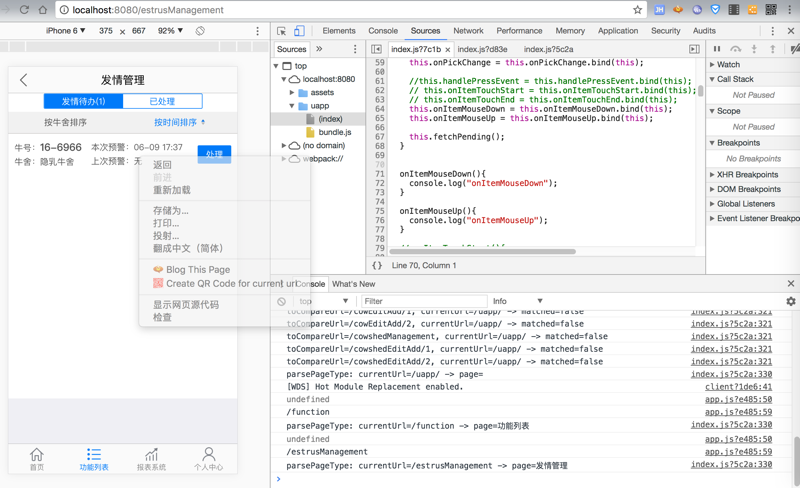The image size is (800, 488).
Task: Open the console log level Info dropdown
Action: [517, 301]
